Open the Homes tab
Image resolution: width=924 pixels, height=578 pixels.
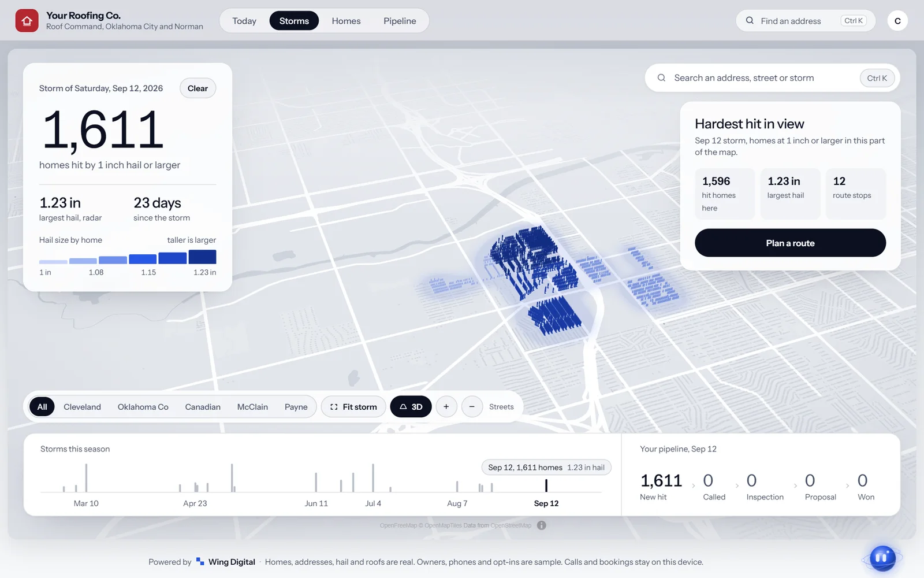[346, 21]
